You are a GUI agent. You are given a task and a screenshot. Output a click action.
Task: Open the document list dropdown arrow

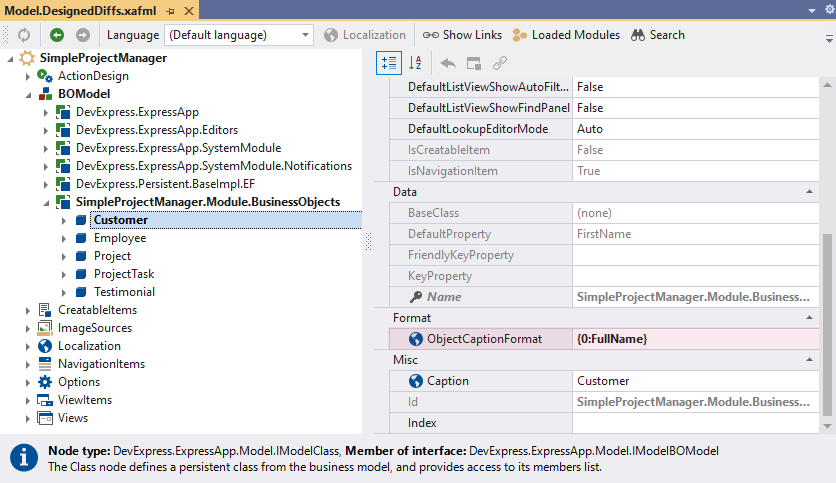click(x=811, y=11)
